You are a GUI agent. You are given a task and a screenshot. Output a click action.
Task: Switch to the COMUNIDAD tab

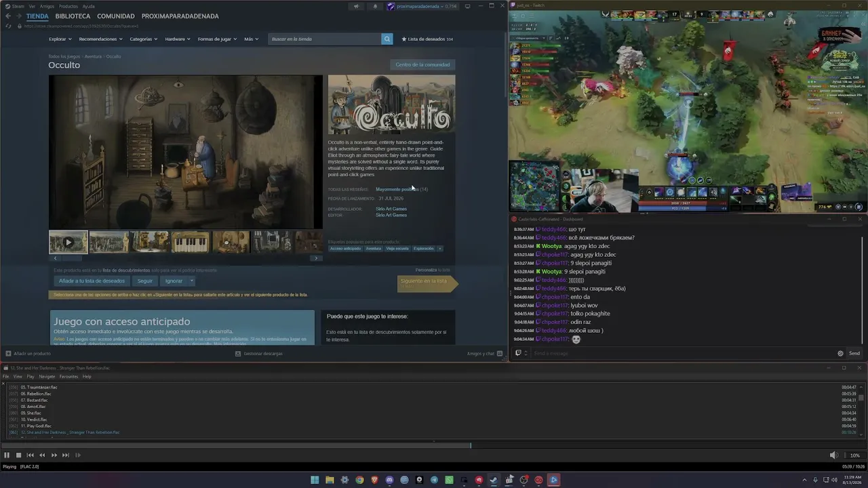(116, 16)
